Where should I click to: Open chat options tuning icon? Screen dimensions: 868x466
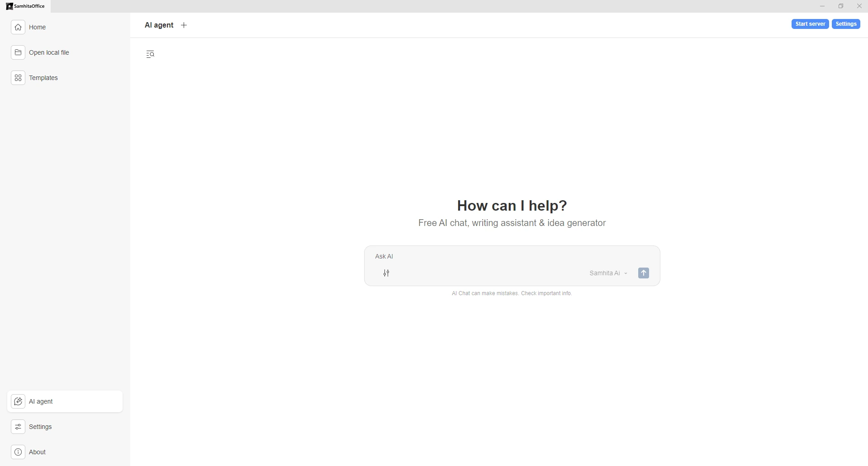coord(386,273)
